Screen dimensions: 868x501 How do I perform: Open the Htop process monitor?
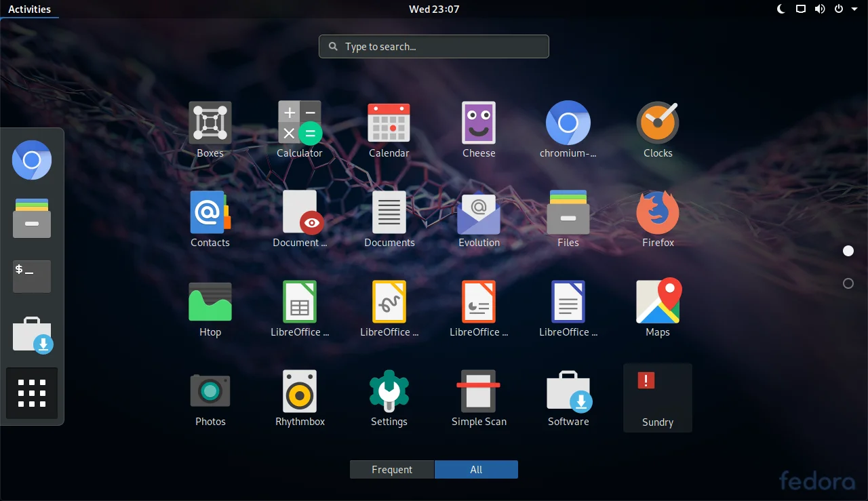(x=210, y=309)
